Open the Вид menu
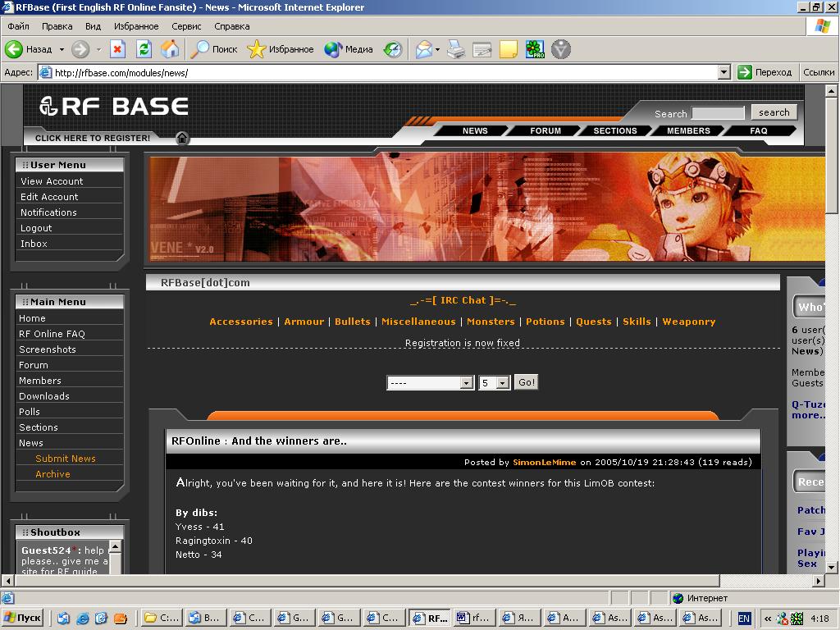This screenshot has height=630, width=840. tap(93, 26)
